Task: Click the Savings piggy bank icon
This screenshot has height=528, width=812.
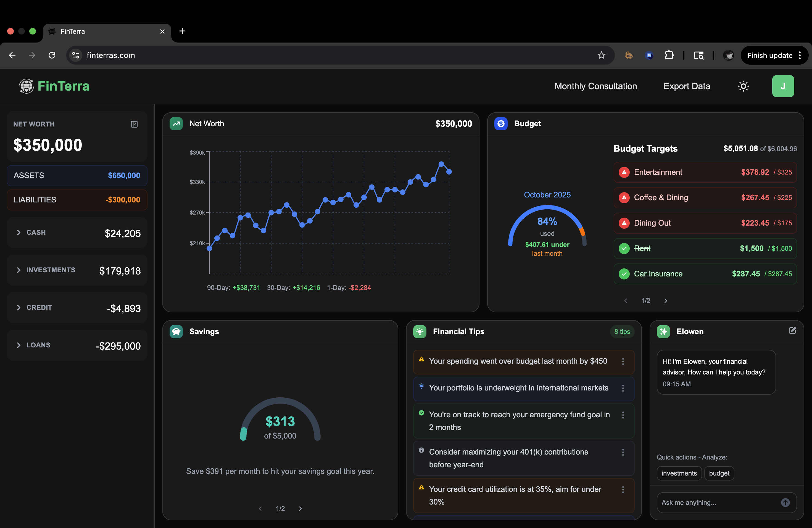Action: (176, 332)
